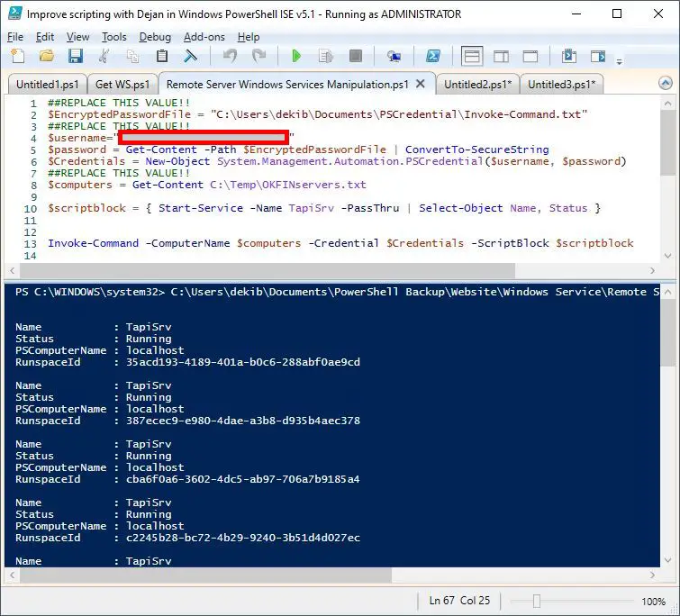Click the console pane scroll up arrow
This screenshot has height=616, width=680.
point(667,292)
